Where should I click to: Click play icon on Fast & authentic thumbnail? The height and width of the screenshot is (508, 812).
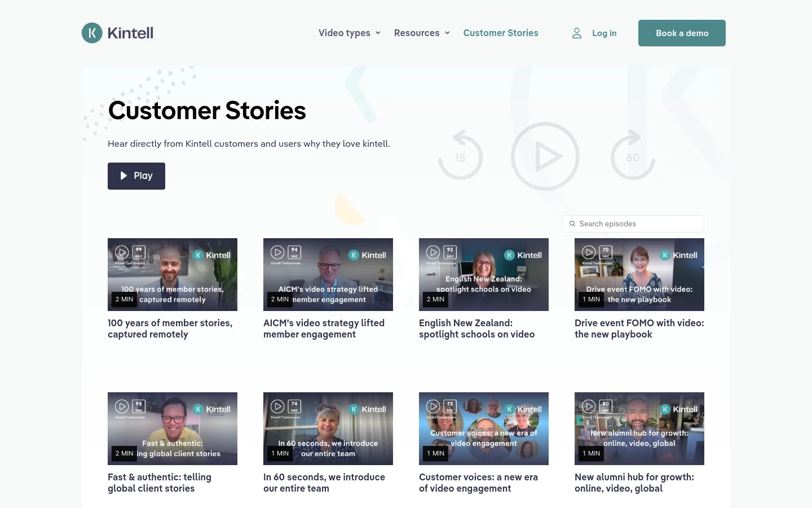(x=122, y=406)
